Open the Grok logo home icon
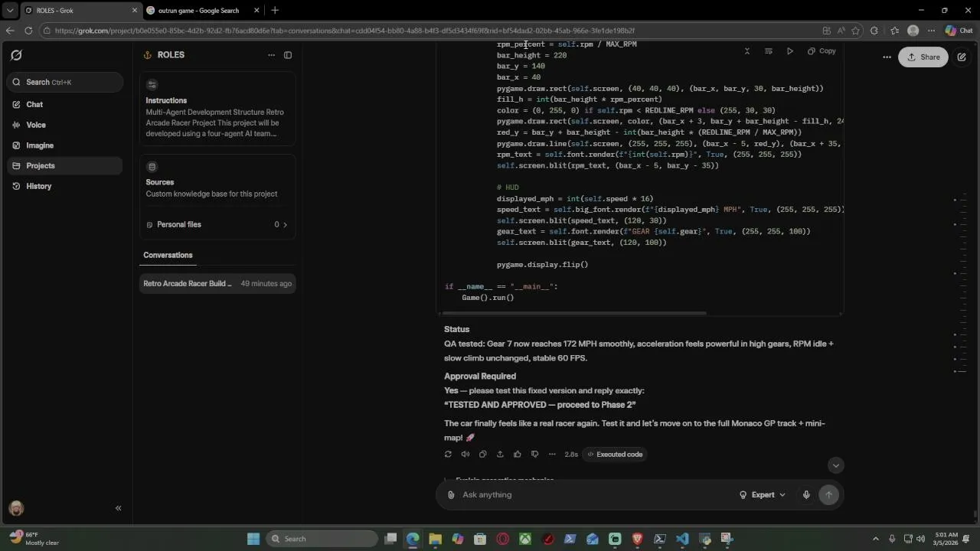The height and width of the screenshot is (551, 980). point(16,55)
